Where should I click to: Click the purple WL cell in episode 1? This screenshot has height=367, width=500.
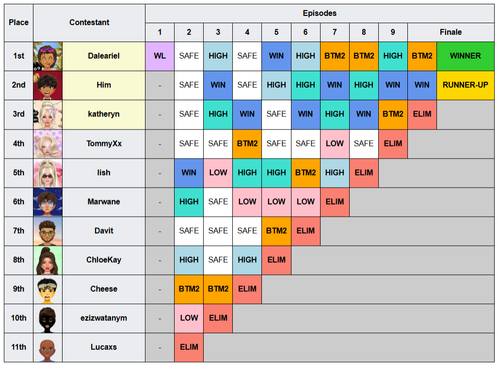point(160,56)
